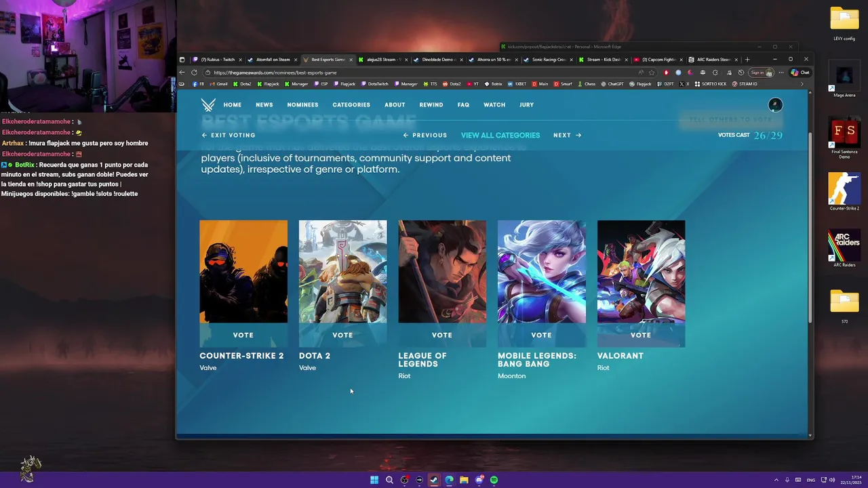Viewport: 868px width, 488px height.
Task: Go to NEXT category
Action: [x=568, y=136]
